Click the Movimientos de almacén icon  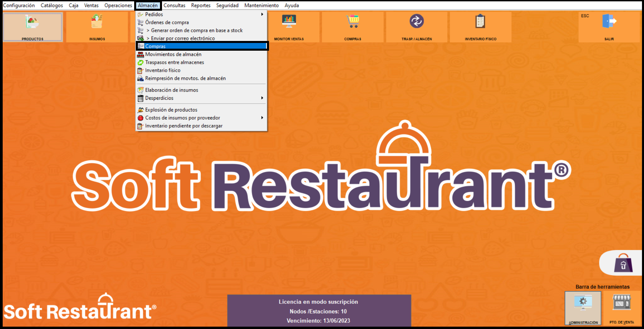click(x=141, y=54)
